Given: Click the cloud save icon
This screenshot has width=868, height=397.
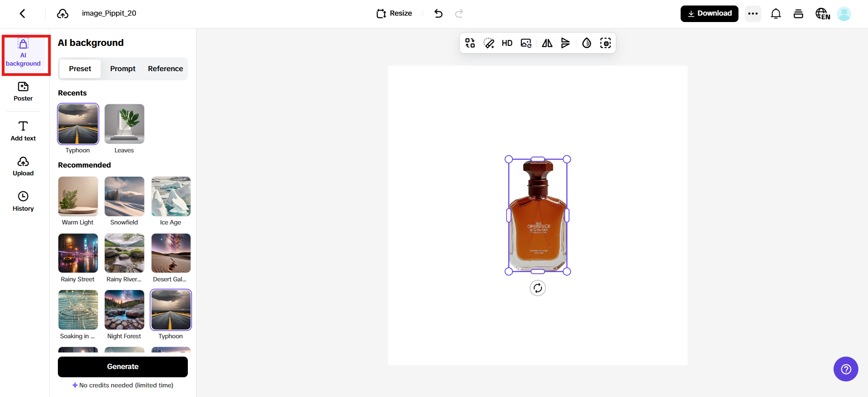Looking at the screenshot, I should [x=63, y=13].
